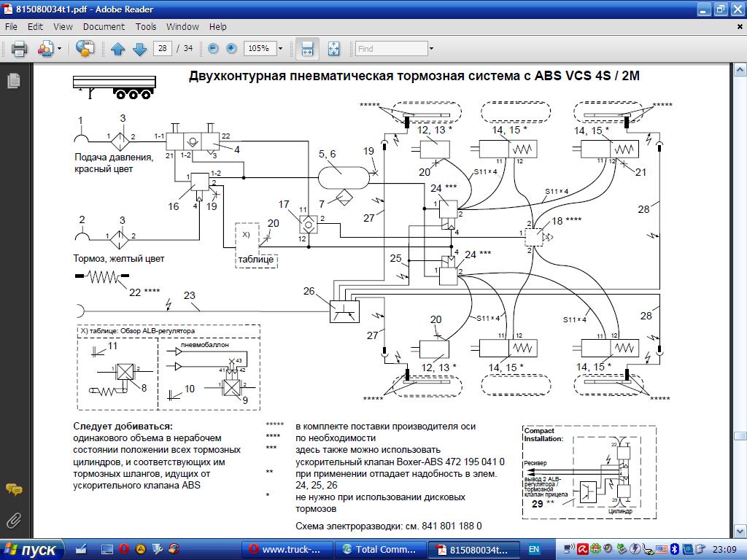Click the page number field showing 28
Viewport: 747px width, 560px height.
(x=163, y=49)
